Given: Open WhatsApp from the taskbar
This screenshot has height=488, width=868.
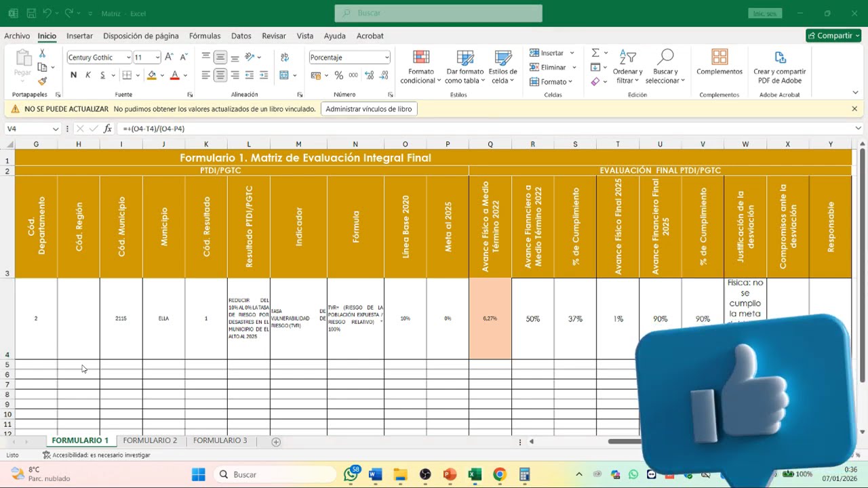Looking at the screenshot, I should 351,474.
